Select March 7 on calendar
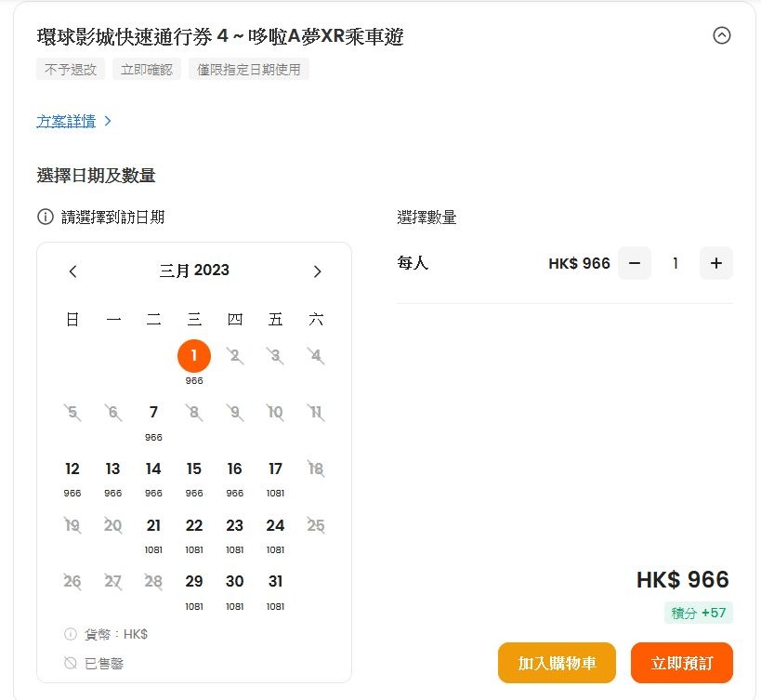Image resolution: width=761 pixels, height=700 pixels. (x=153, y=412)
